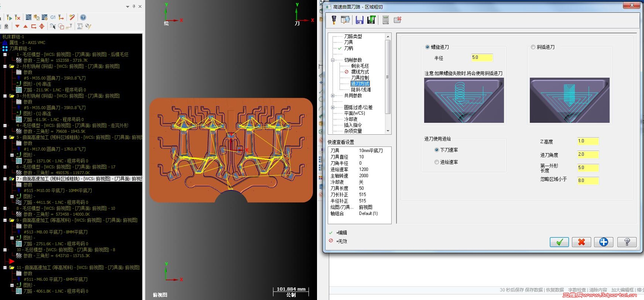Select the 斜插进刀 radio button
This screenshot has height=300, width=644.
533,47
